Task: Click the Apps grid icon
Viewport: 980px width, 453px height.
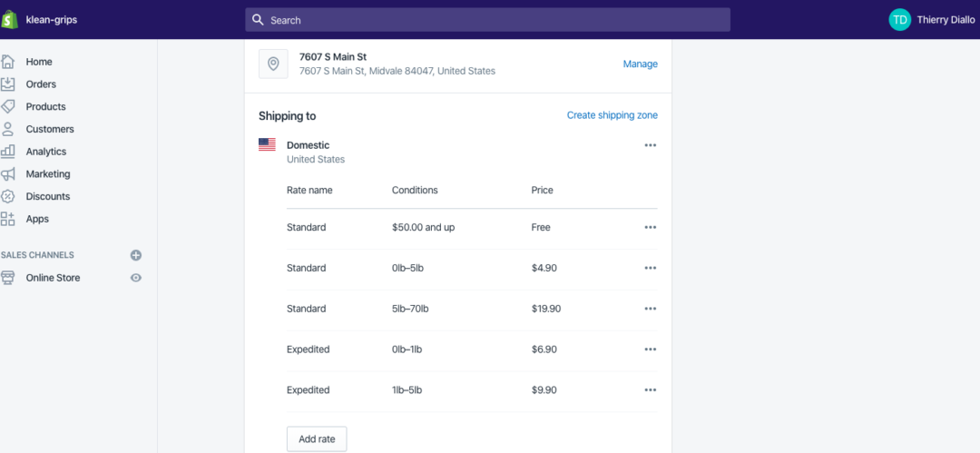Action: tap(7, 219)
